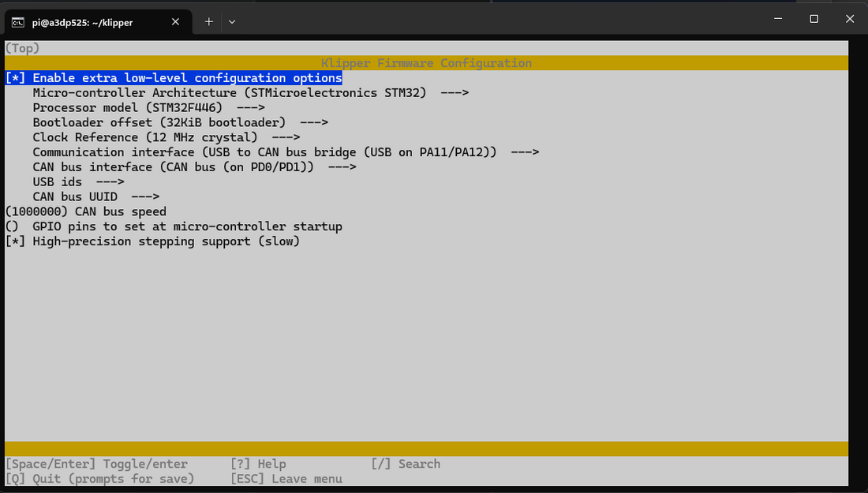Minimize the terminal window
This screenshot has height=493, width=868.
point(776,19)
